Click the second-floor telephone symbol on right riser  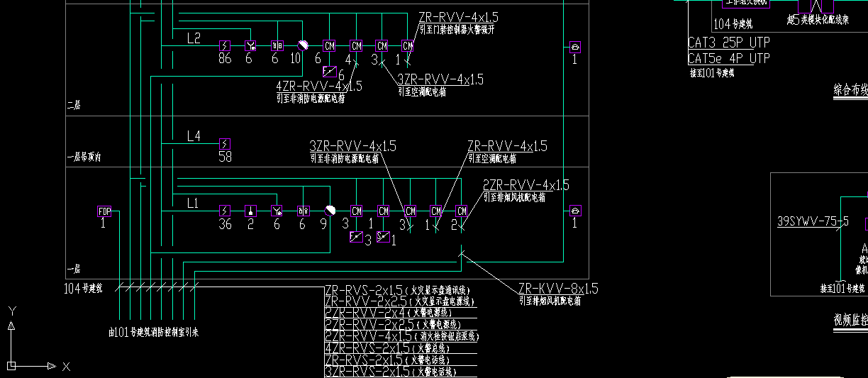coord(575,47)
